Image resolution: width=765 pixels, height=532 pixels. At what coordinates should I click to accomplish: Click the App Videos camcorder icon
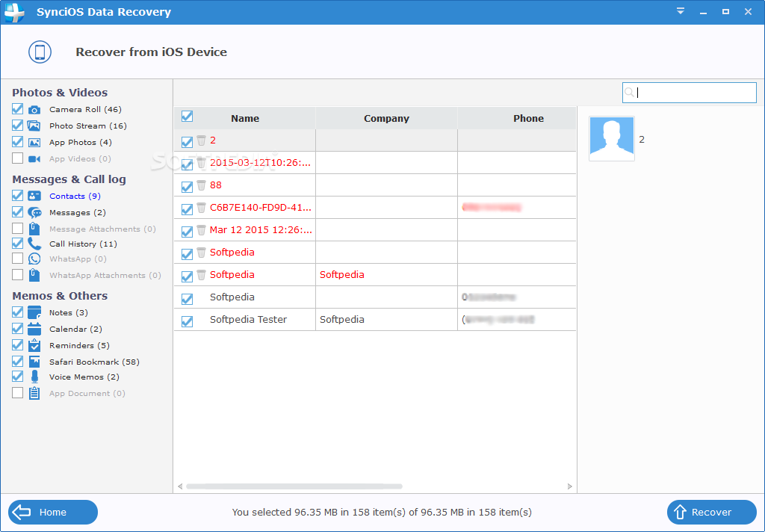coord(34,158)
